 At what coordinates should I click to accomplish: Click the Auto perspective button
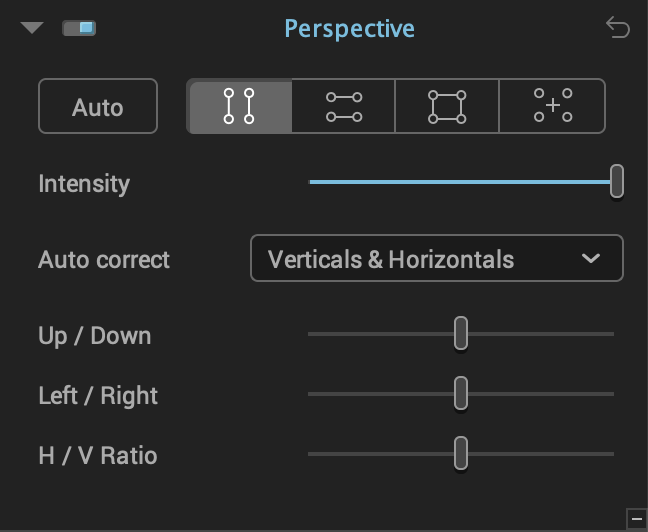pyautogui.click(x=98, y=106)
